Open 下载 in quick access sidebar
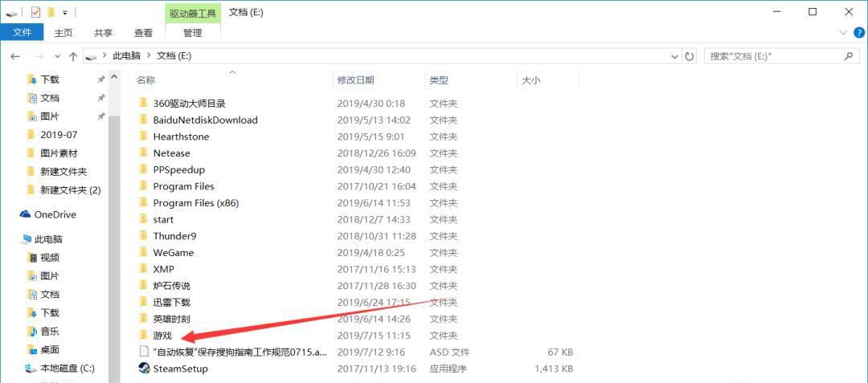This screenshot has width=868, height=383. [x=50, y=79]
